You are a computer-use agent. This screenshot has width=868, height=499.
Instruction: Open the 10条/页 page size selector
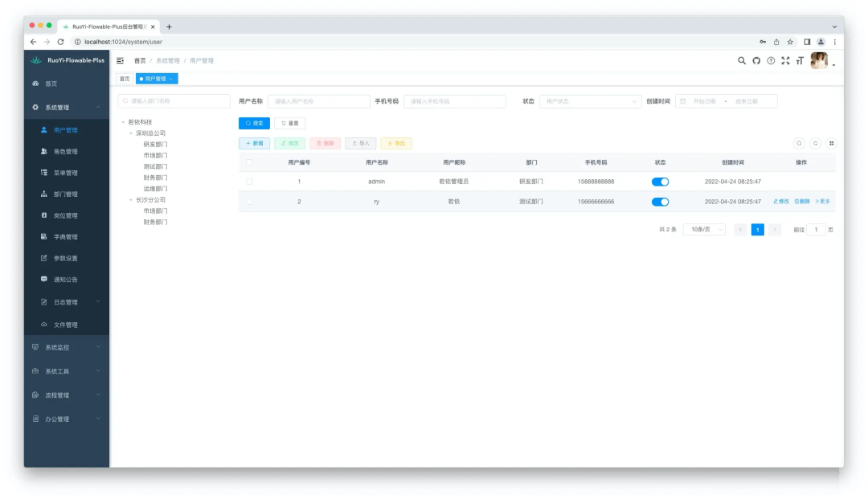pos(703,230)
